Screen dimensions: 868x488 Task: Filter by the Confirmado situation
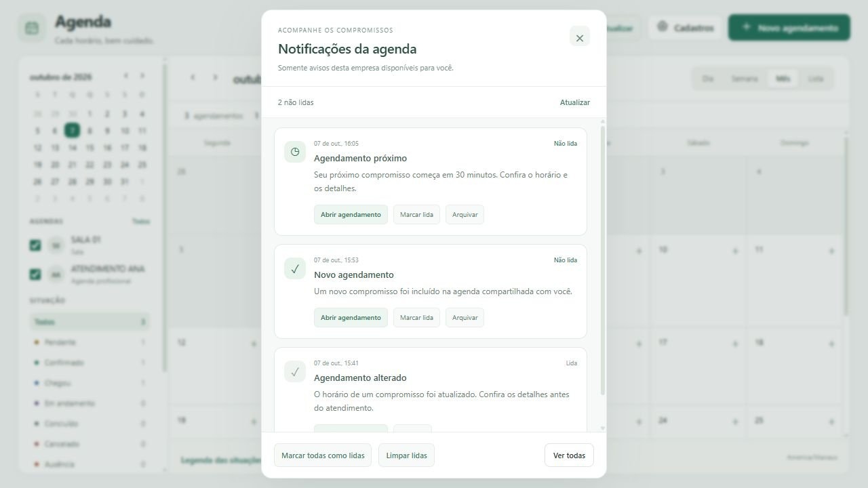90,363
